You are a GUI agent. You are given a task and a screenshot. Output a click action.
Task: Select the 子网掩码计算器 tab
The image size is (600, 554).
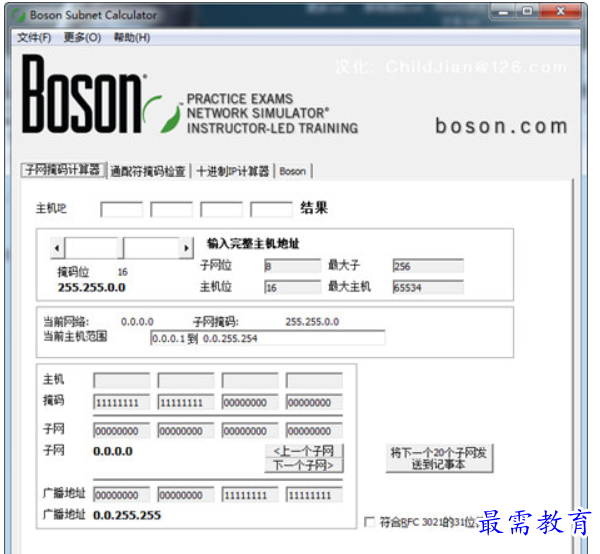pos(63,170)
